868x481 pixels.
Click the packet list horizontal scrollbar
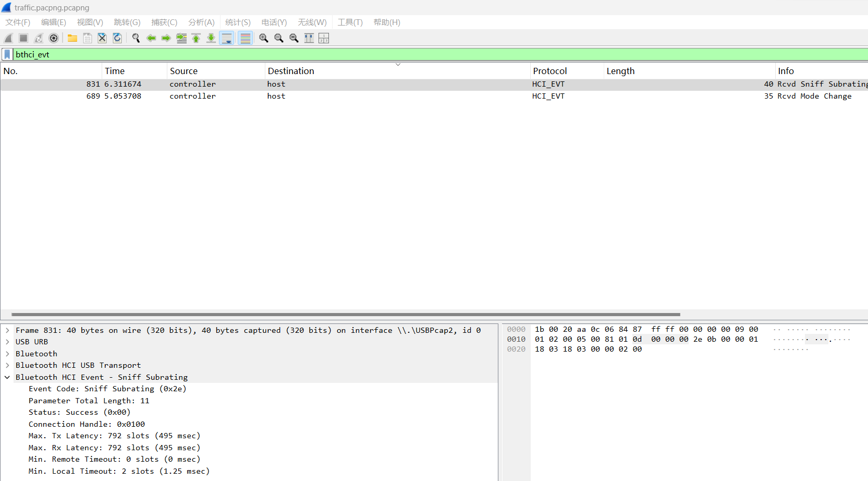(346, 315)
